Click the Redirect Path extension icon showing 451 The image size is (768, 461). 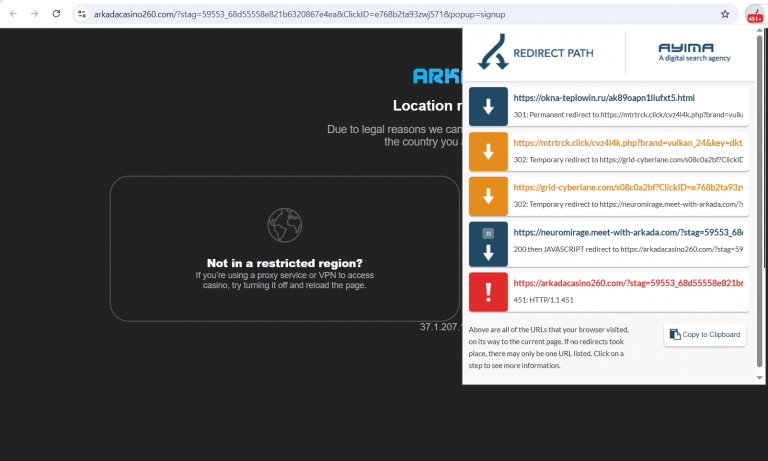pos(754,14)
